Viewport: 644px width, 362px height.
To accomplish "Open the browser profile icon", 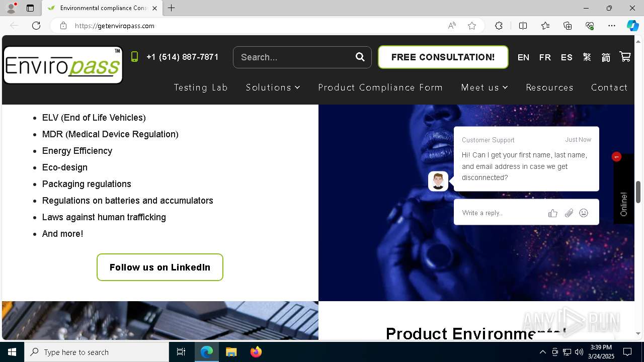I will coord(11,8).
